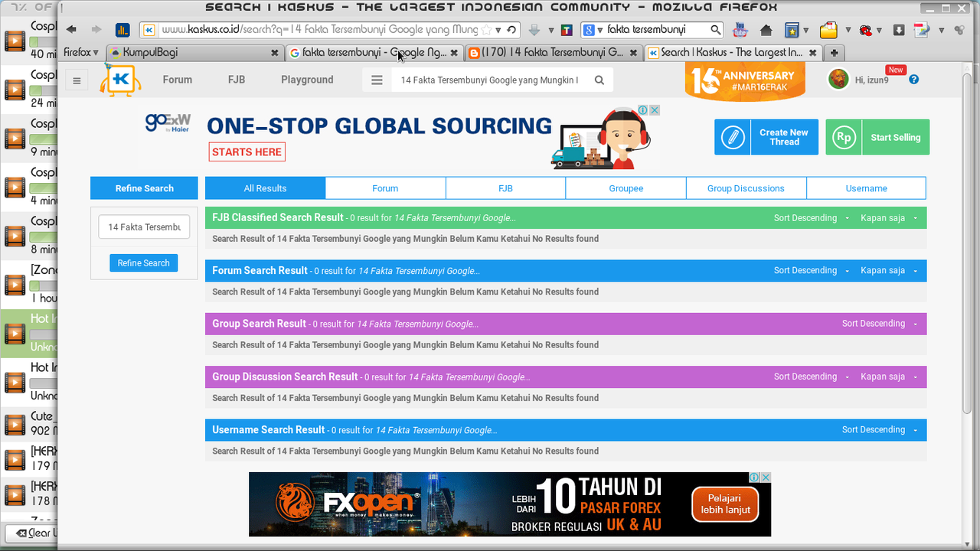Image resolution: width=980 pixels, height=551 pixels.
Task: Open the Firefox menu dropdown
Action: point(80,52)
